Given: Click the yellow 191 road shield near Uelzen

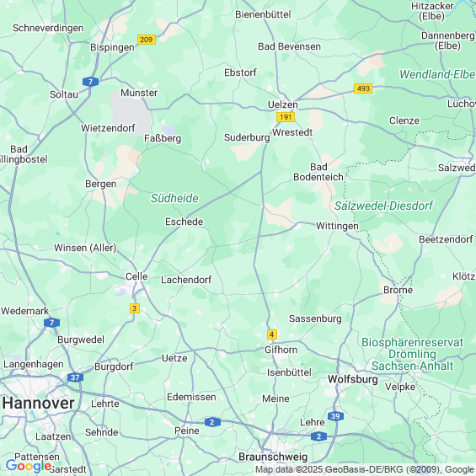Looking at the screenshot, I should [286, 117].
